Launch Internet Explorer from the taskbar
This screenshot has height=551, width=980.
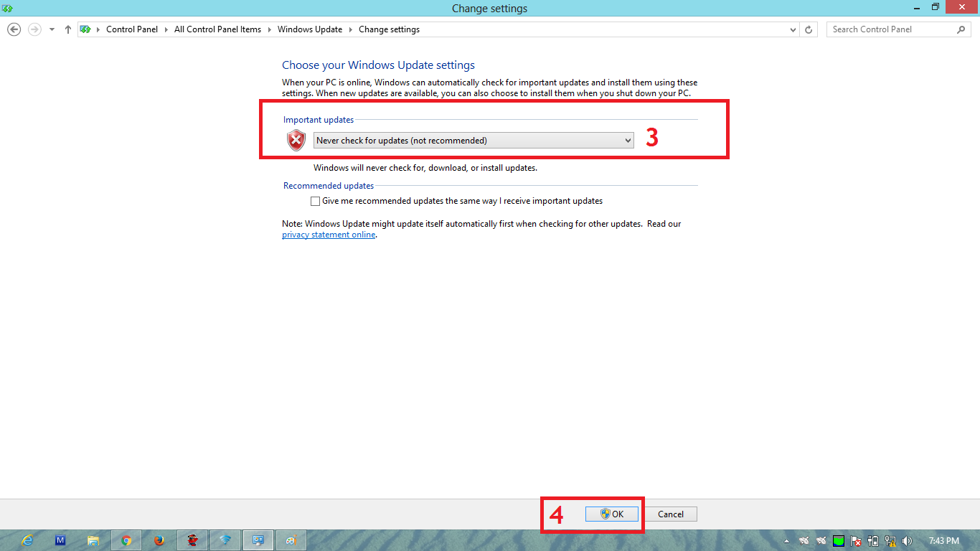27,540
